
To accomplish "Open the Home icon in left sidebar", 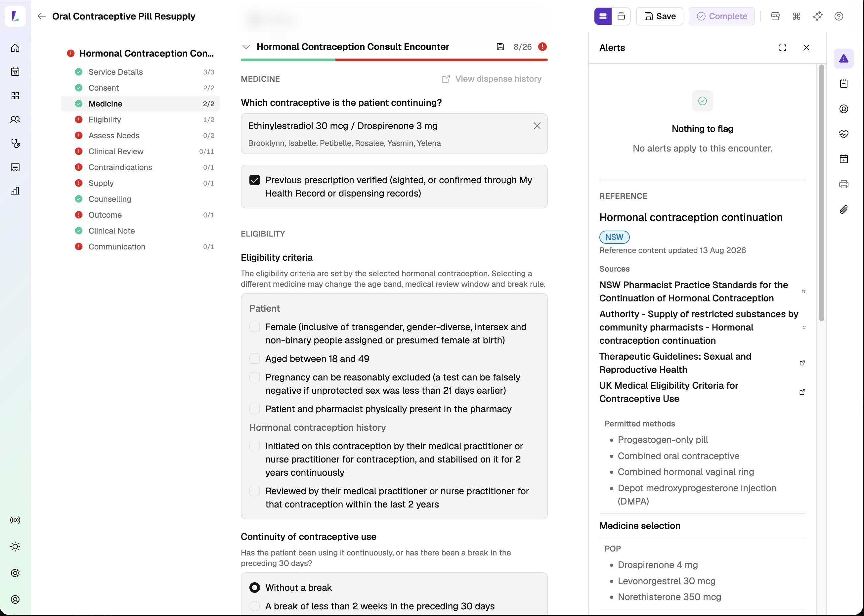I will pyautogui.click(x=15, y=48).
